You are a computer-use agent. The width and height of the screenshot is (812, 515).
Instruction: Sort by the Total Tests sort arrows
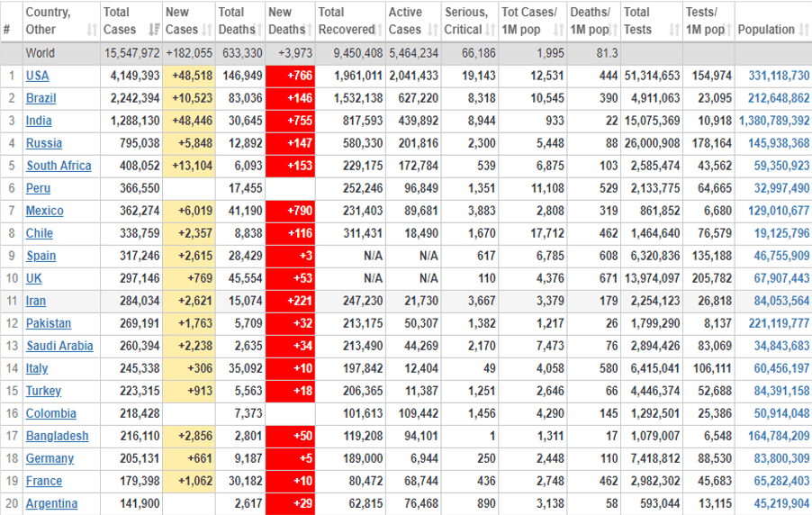click(674, 30)
